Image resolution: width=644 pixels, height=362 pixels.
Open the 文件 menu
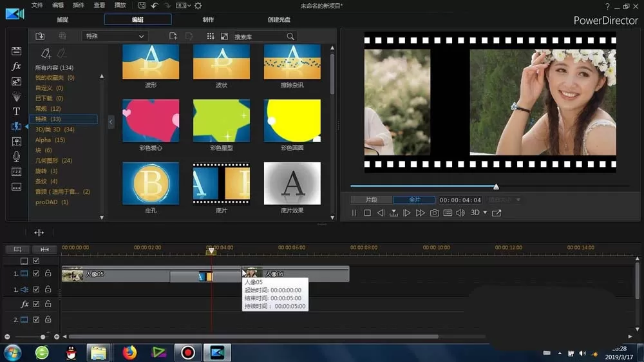37,5
